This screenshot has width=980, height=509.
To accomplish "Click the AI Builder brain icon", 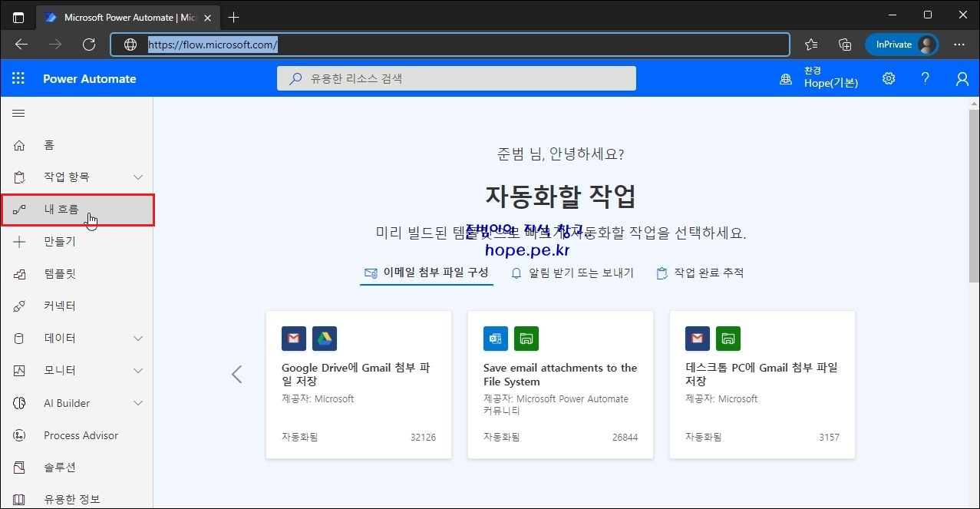I will [x=19, y=403].
